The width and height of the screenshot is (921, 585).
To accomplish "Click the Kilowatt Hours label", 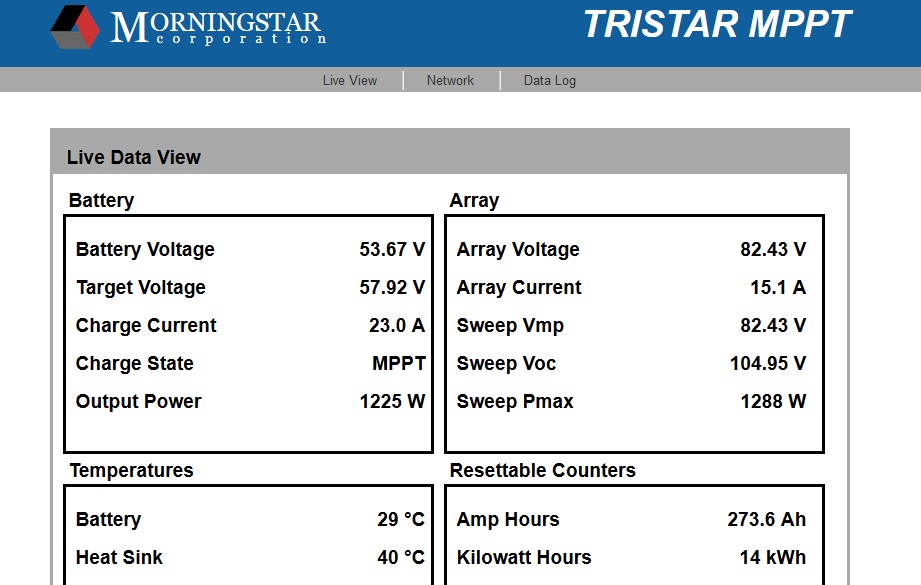I will [524, 557].
